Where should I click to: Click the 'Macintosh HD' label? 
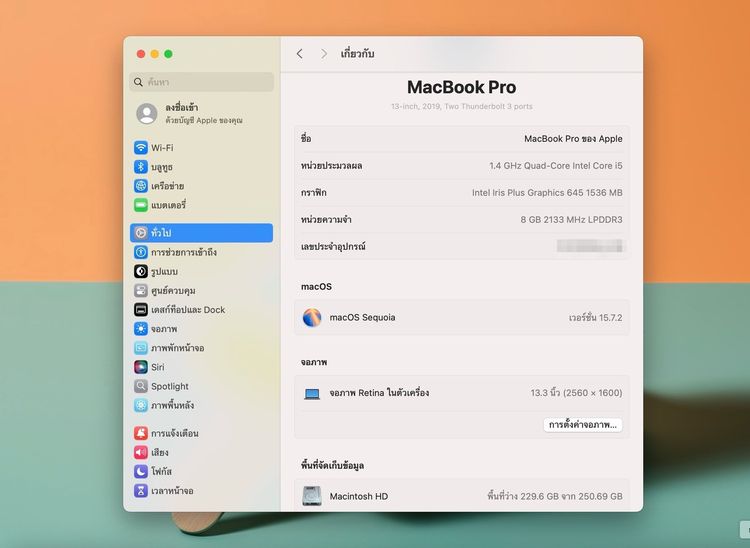click(359, 496)
